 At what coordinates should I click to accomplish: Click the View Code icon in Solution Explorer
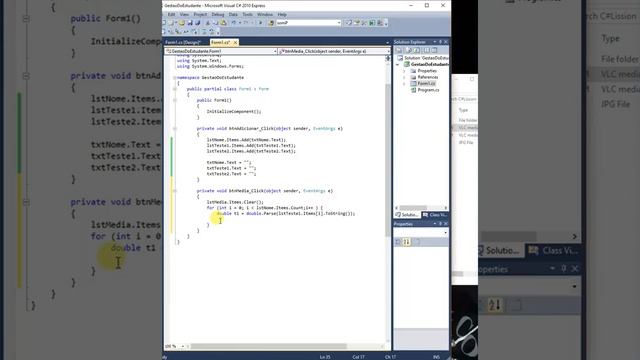tap(427, 50)
